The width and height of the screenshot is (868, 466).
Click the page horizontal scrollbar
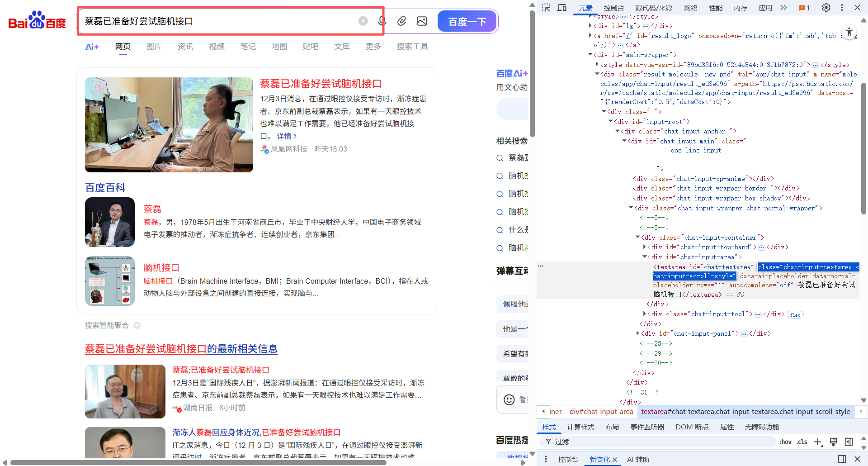tap(198, 462)
